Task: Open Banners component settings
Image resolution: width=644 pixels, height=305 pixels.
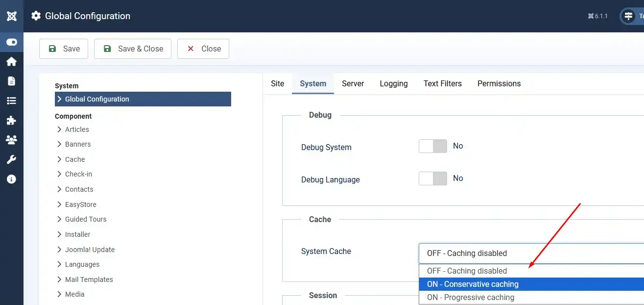Action: [78, 144]
